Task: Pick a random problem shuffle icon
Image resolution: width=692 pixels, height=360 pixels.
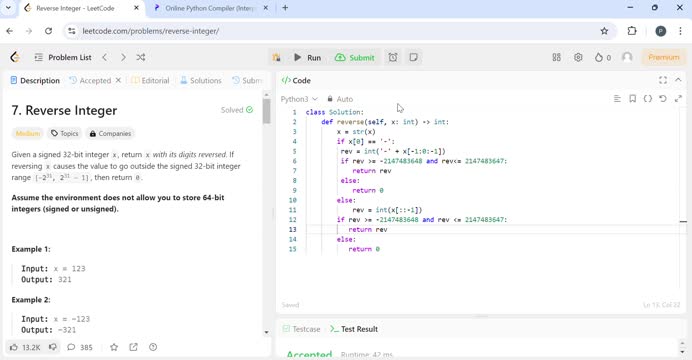Action: [x=141, y=57]
